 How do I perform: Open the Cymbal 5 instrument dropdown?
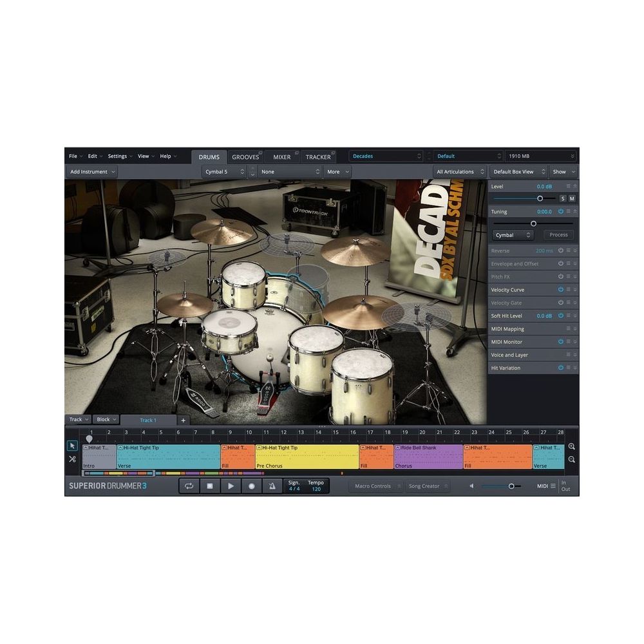pos(224,171)
